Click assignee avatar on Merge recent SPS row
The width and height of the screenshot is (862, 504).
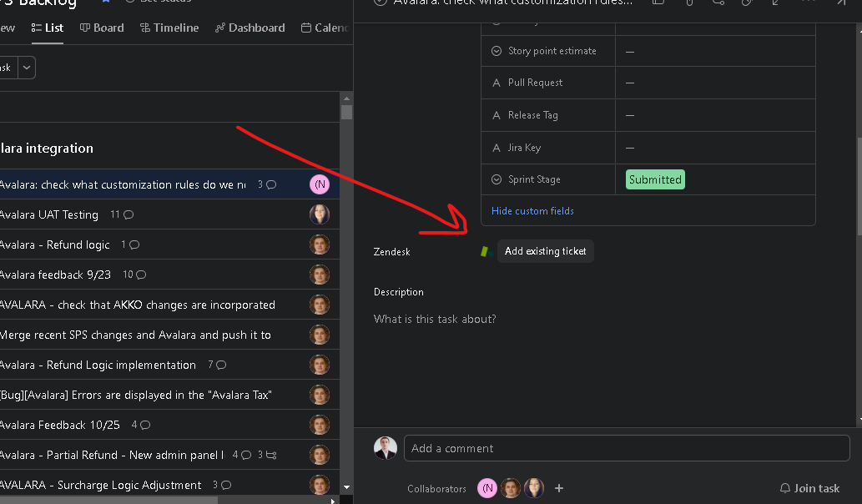320,335
